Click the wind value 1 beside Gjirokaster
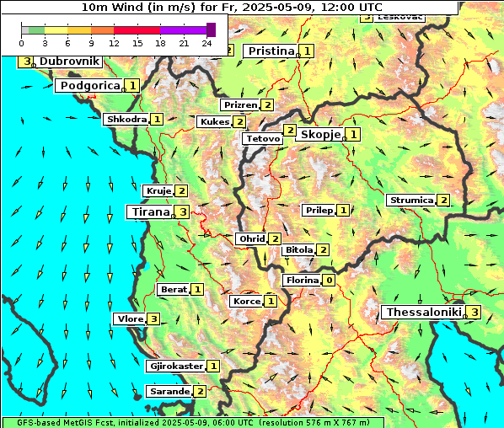 pos(213,366)
